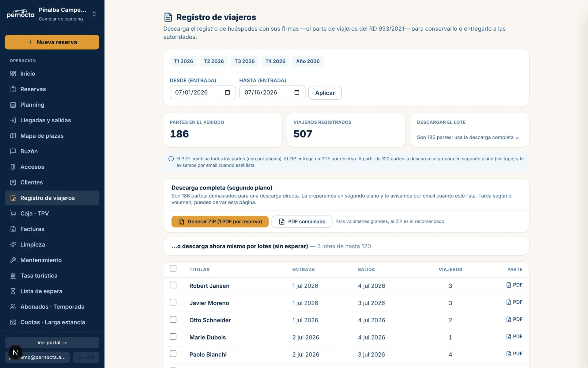Click the Salida column header
Image resolution: width=588 pixels, height=368 pixels.
[x=366, y=270]
